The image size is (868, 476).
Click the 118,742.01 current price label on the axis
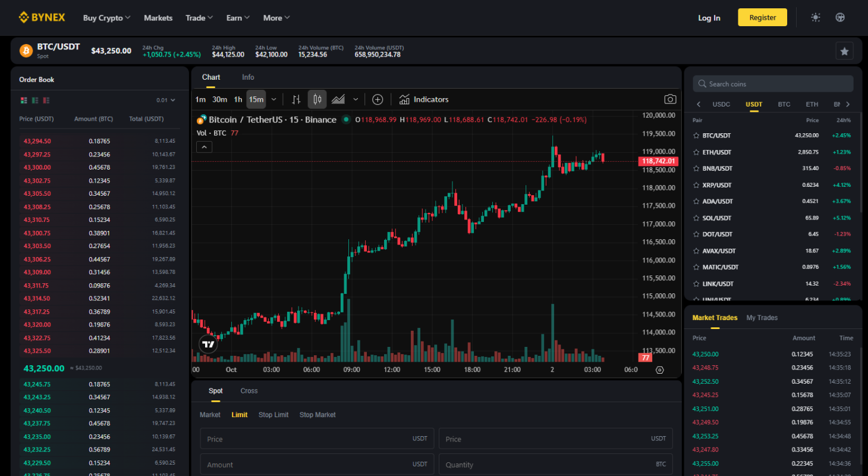click(x=658, y=161)
